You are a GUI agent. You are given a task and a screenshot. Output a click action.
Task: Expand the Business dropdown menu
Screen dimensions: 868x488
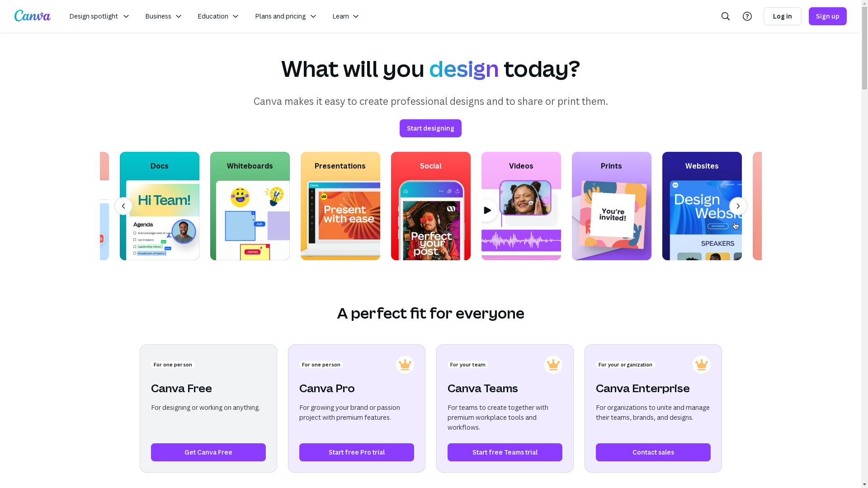tap(164, 16)
